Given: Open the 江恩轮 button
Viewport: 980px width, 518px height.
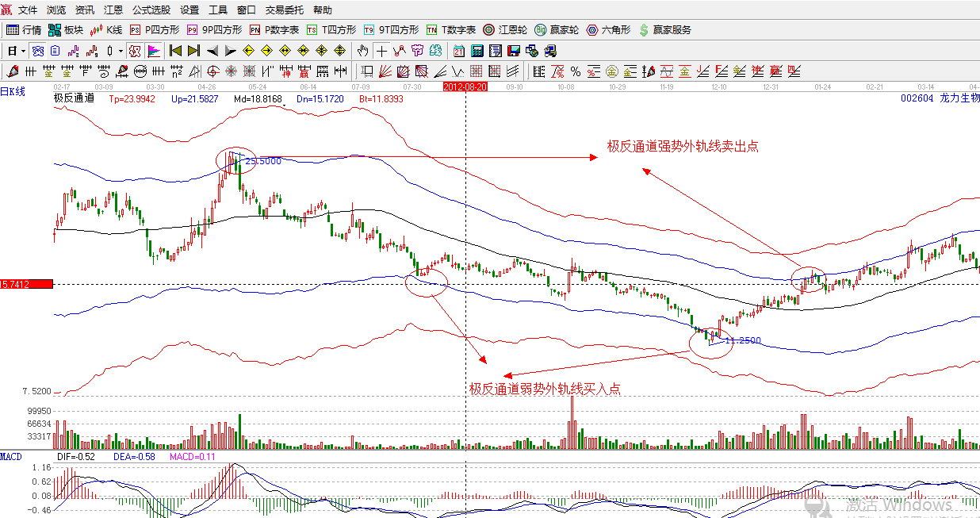Looking at the screenshot, I should 505,30.
